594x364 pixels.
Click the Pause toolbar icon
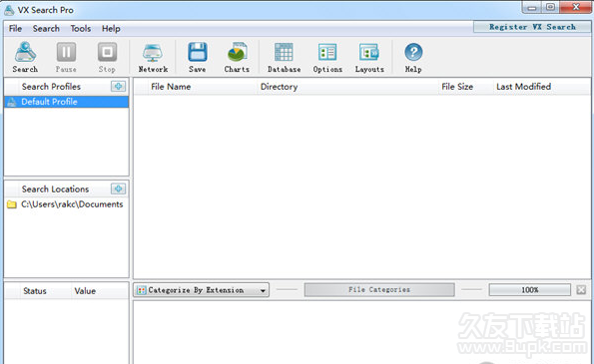tap(66, 57)
